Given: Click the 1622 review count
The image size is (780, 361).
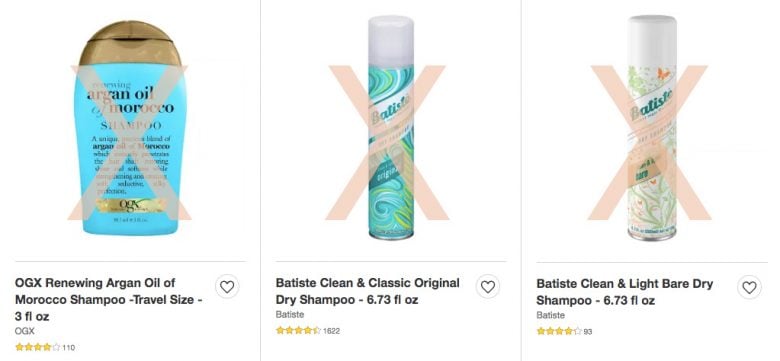Looking at the screenshot, I should 331,331.
